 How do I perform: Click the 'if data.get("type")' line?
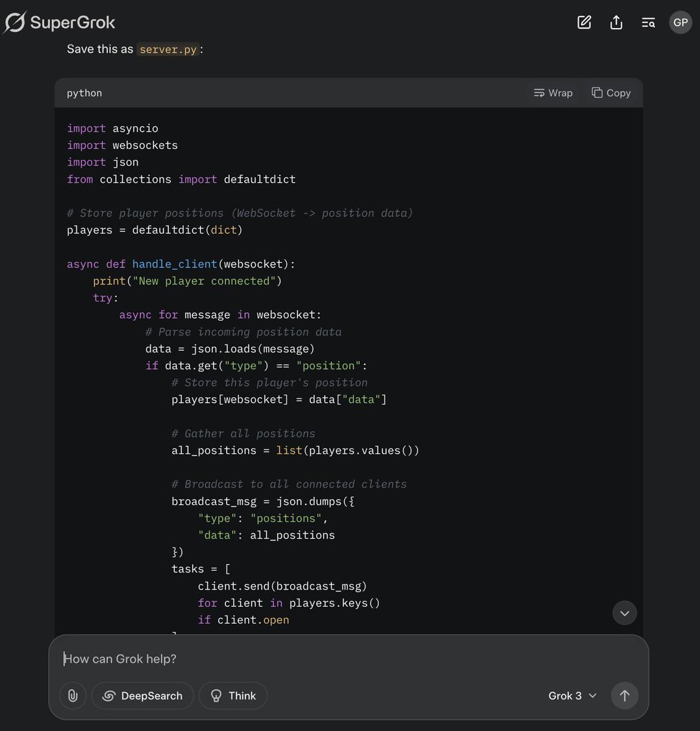[x=256, y=365]
